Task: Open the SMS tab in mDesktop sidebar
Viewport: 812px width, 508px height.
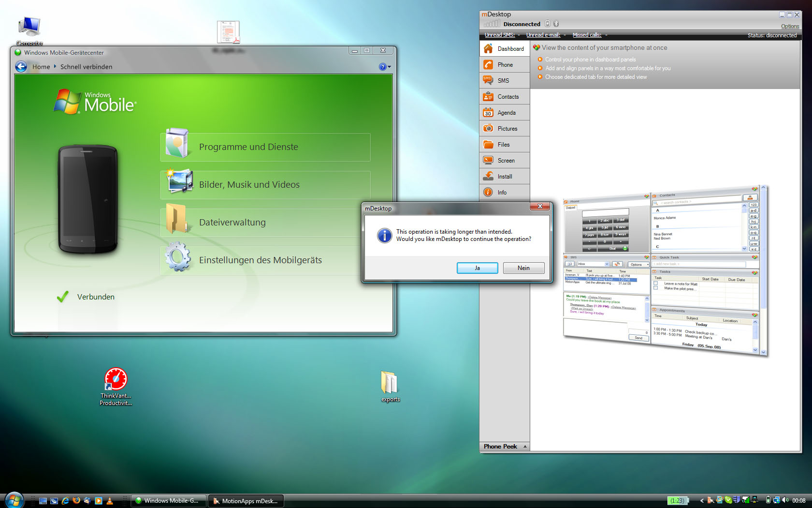Action: tap(505, 81)
